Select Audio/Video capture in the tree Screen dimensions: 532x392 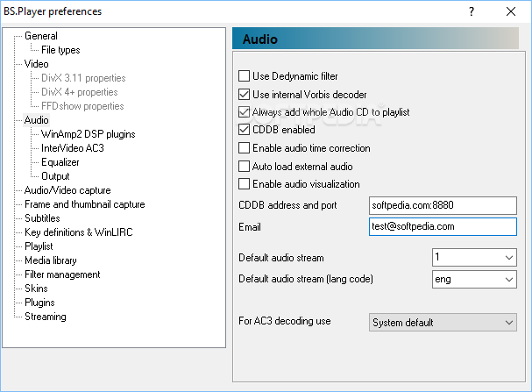pyautogui.click(x=67, y=190)
